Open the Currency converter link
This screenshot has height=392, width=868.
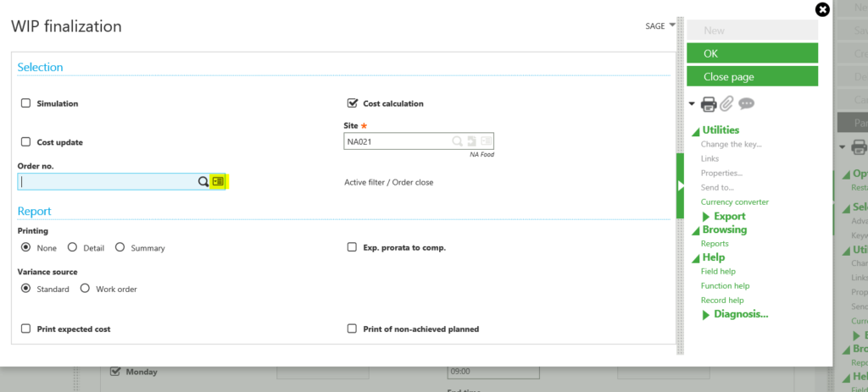pyautogui.click(x=735, y=202)
